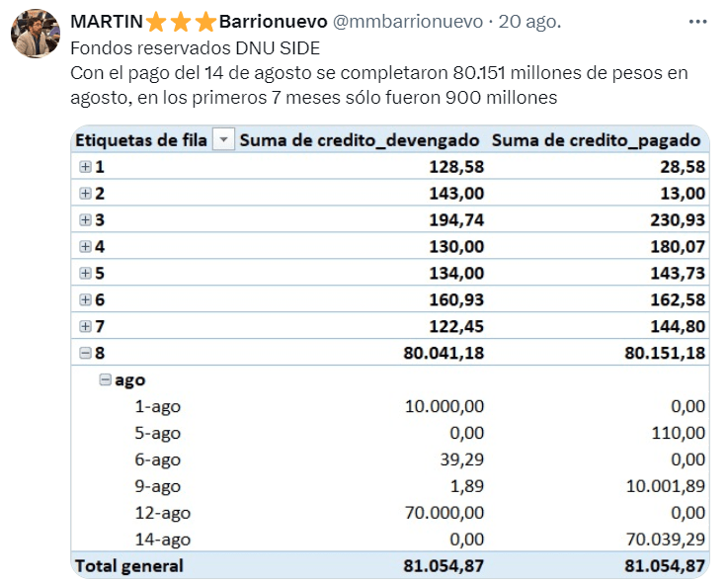Click the 80.151,18 pagado cell in row 8
728x584 pixels.
[665, 353]
